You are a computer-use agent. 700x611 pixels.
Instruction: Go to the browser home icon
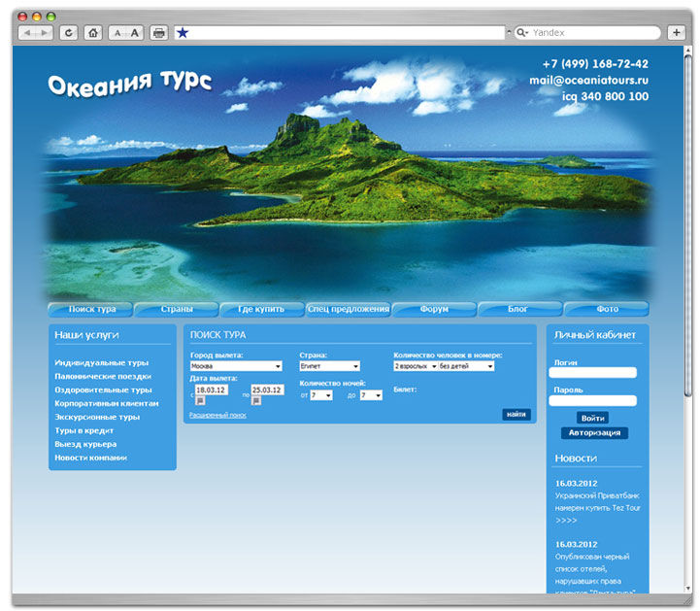pyautogui.click(x=93, y=33)
